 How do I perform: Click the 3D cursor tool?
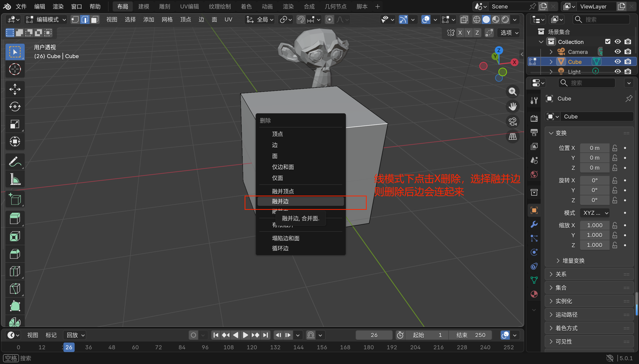point(15,69)
